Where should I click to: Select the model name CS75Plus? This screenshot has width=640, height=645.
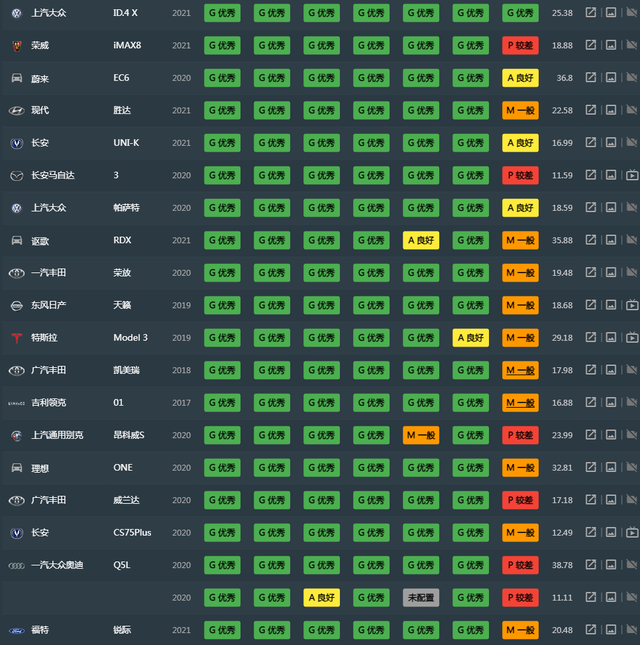tap(132, 533)
